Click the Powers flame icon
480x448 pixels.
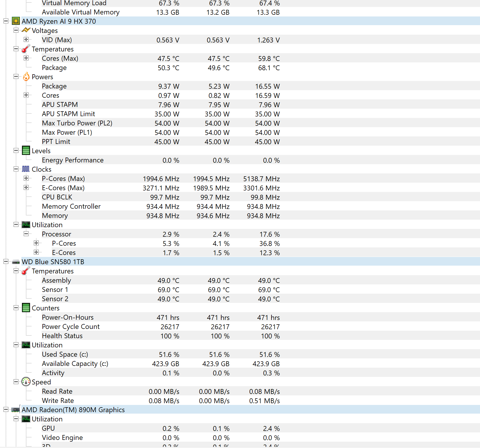point(26,77)
